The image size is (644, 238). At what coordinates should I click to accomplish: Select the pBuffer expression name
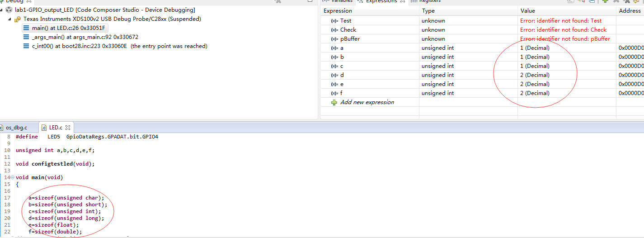click(x=350, y=39)
